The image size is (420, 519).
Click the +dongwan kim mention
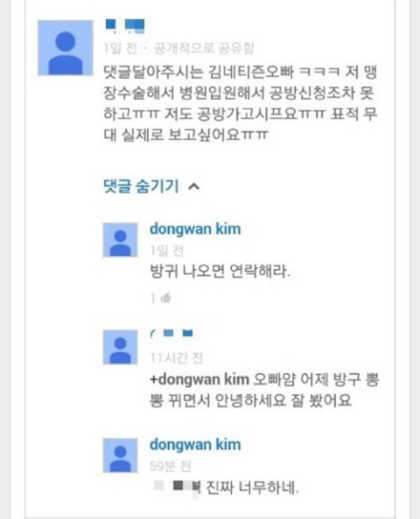tap(199, 379)
